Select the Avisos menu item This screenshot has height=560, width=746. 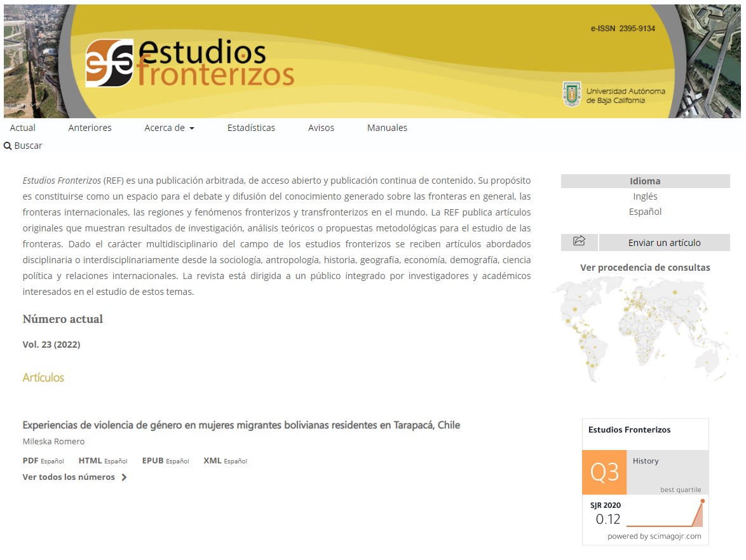point(321,128)
